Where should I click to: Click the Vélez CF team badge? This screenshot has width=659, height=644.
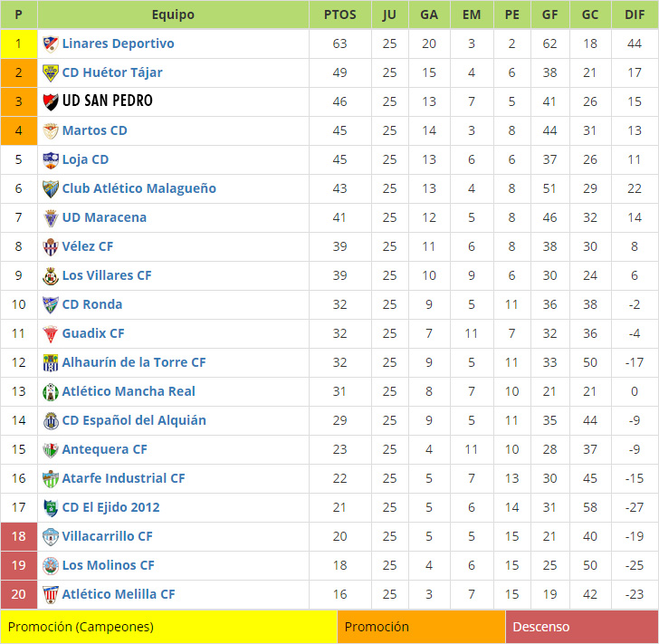click(51, 247)
